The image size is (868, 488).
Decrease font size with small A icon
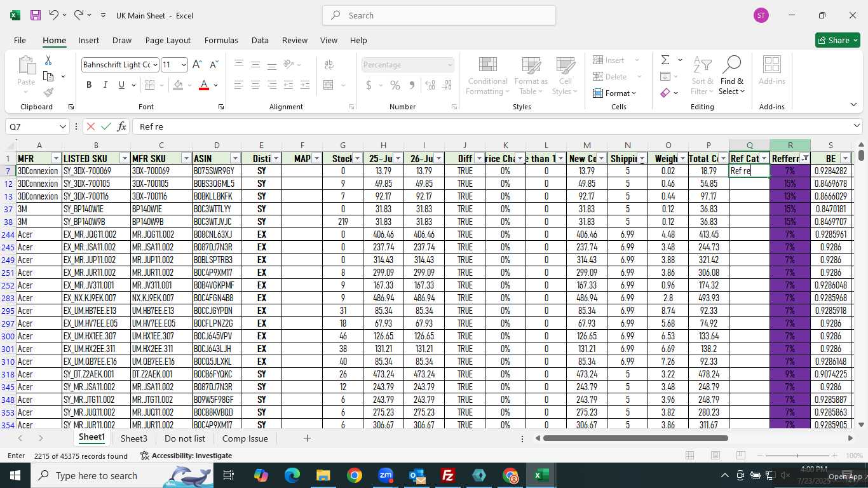click(x=214, y=64)
